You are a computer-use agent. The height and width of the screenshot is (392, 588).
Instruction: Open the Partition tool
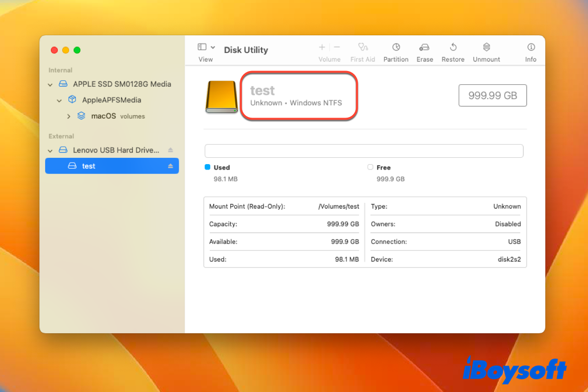point(395,49)
